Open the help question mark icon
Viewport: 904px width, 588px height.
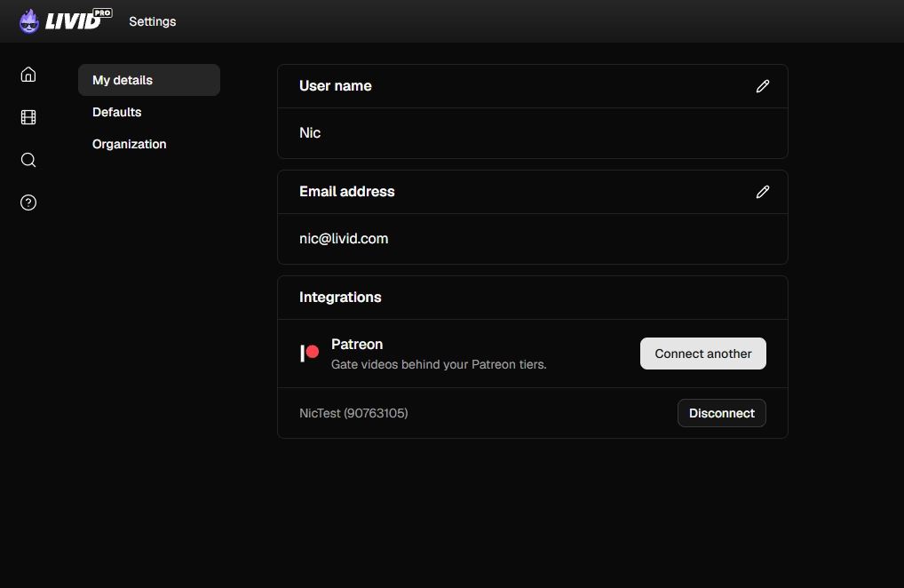coord(28,203)
